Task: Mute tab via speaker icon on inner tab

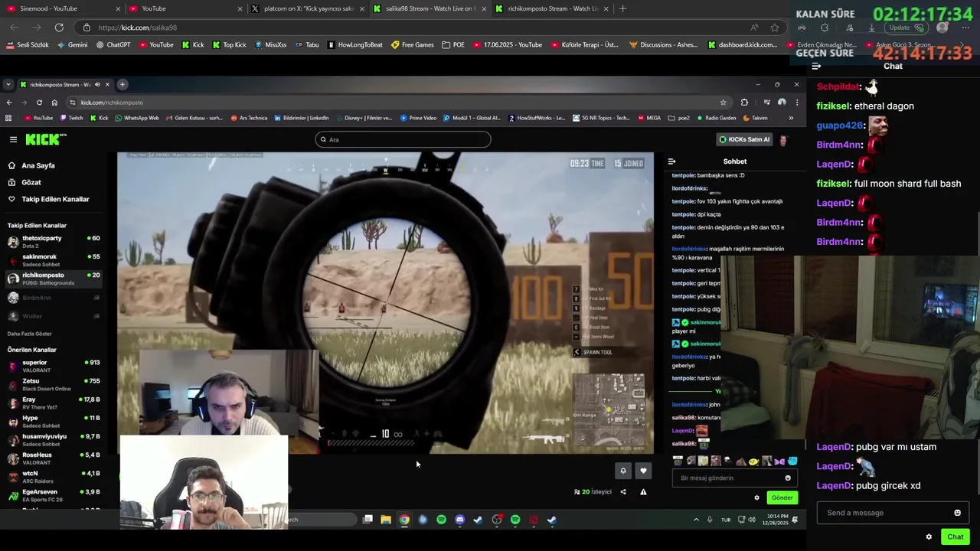Action: click(x=97, y=84)
